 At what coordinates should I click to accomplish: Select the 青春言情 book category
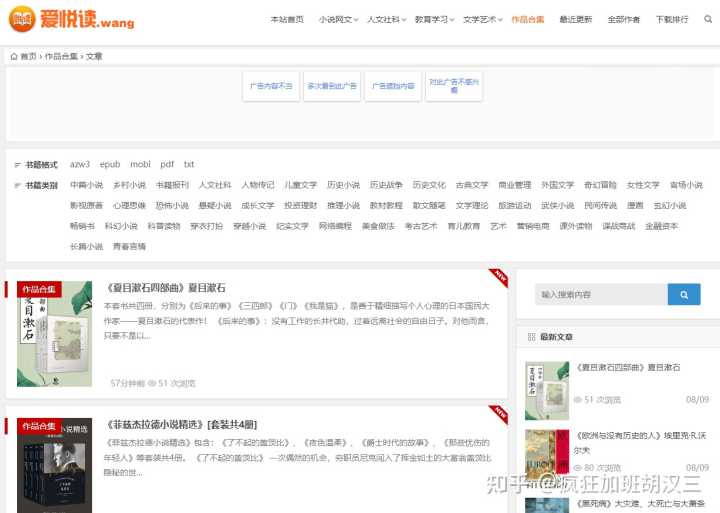tap(129, 247)
